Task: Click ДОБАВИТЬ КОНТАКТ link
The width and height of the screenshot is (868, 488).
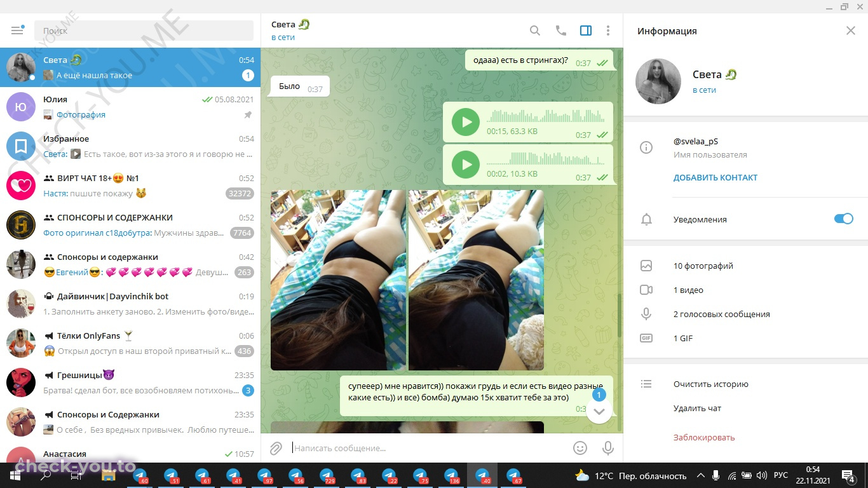Action: [715, 178]
